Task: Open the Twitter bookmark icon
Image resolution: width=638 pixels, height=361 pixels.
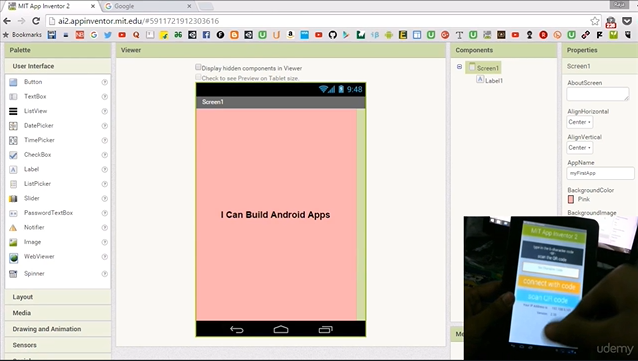Action: pyautogui.click(x=108, y=35)
